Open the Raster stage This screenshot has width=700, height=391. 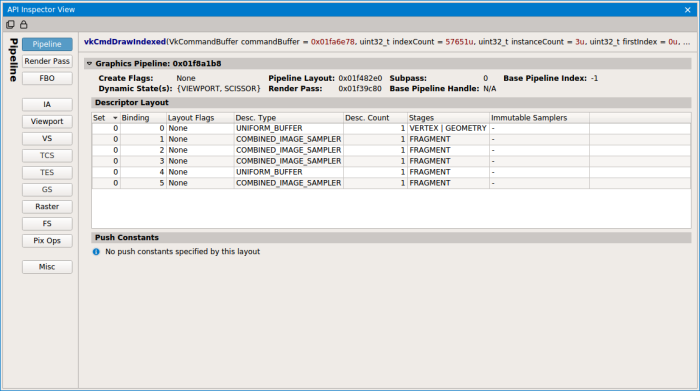pyautogui.click(x=47, y=207)
